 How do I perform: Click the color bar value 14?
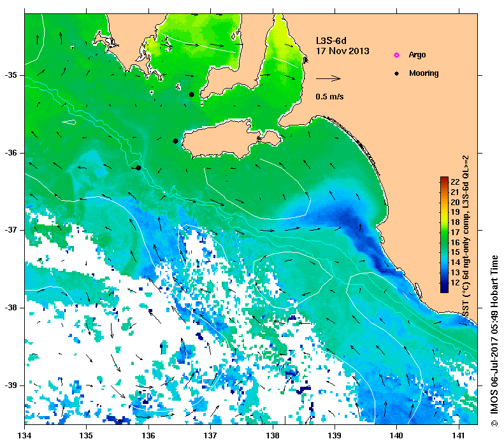[x=455, y=263]
